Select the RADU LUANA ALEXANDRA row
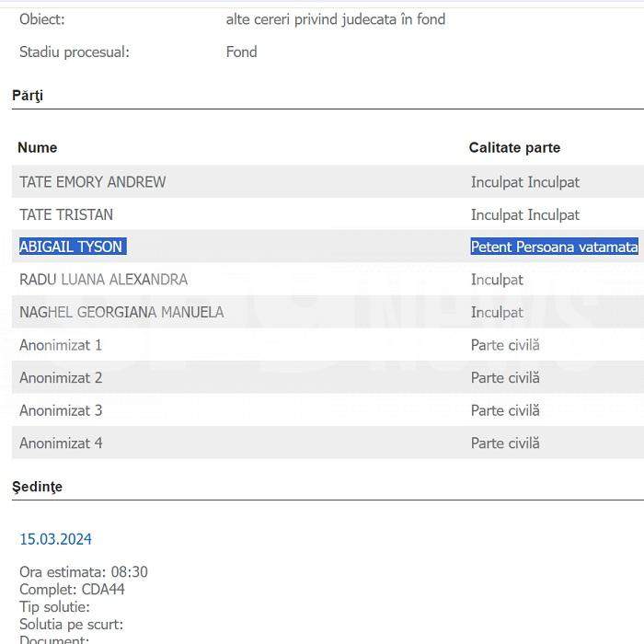 pyautogui.click(x=103, y=279)
